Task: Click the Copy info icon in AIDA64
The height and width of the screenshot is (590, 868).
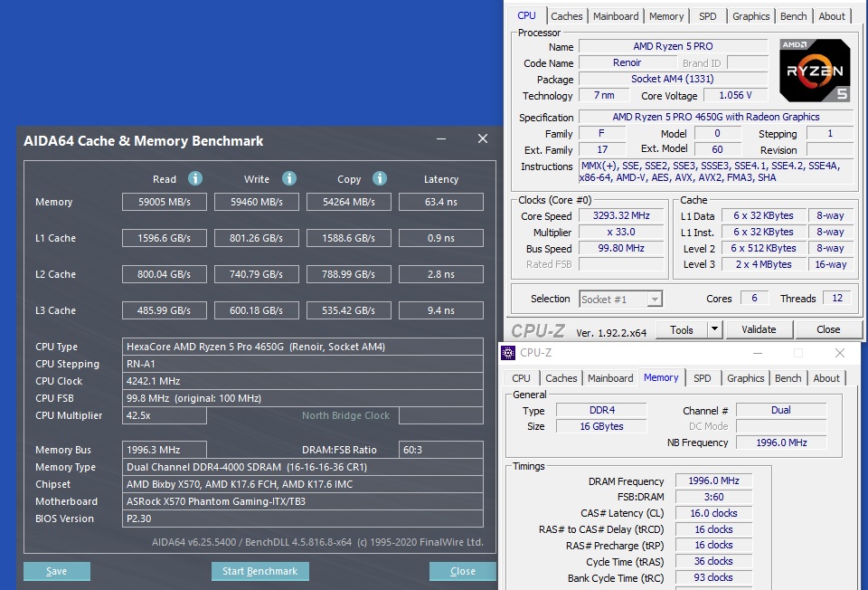Action: click(x=379, y=178)
